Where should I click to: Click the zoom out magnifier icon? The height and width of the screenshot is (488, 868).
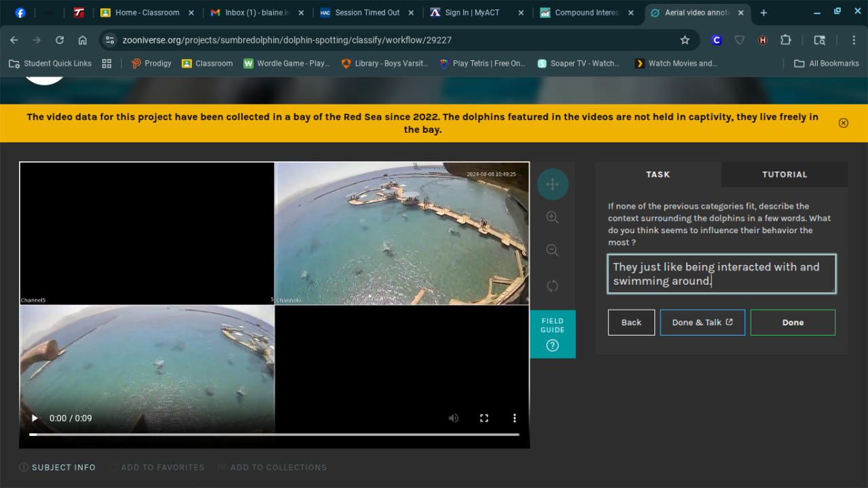click(553, 251)
